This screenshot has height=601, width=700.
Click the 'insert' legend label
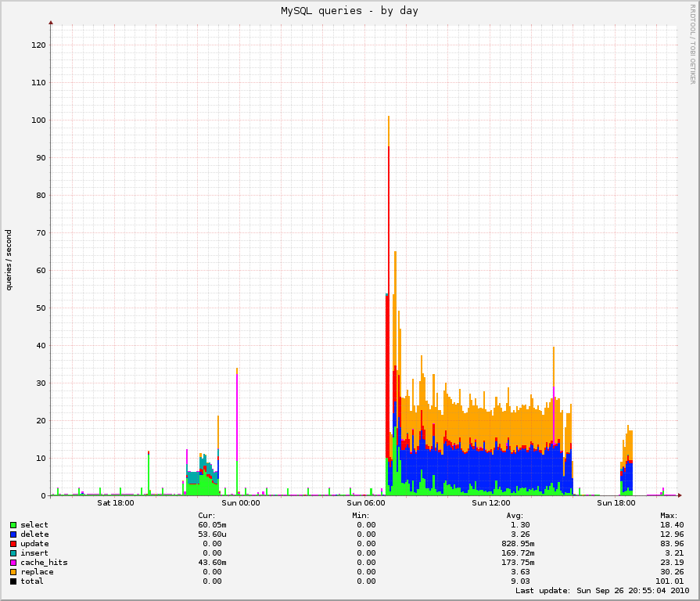pyautogui.click(x=34, y=553)
